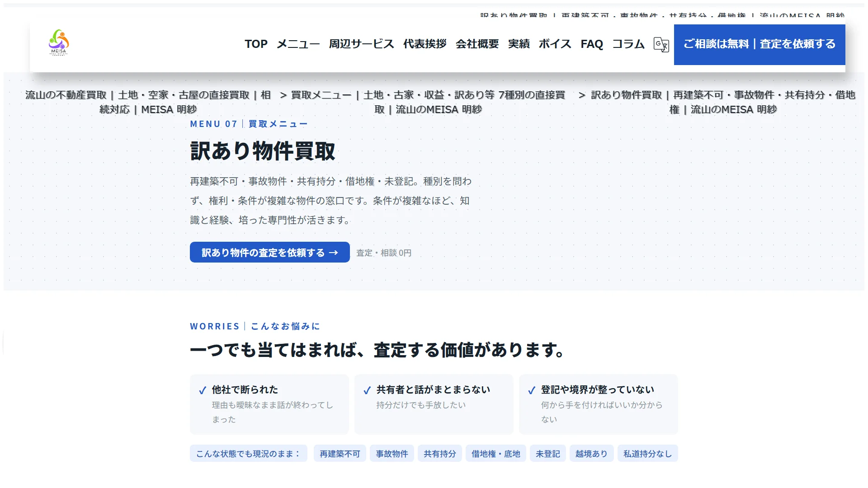
Task: Click the 他社で断られた worry card
Action: [269, 404]
